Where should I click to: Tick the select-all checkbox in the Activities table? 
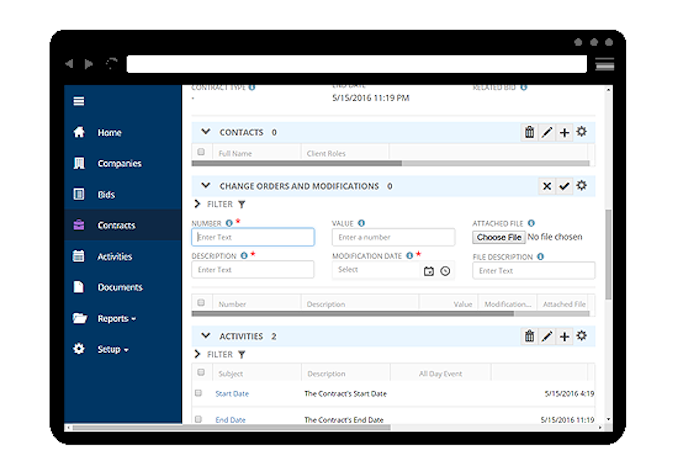click(201, 372)
